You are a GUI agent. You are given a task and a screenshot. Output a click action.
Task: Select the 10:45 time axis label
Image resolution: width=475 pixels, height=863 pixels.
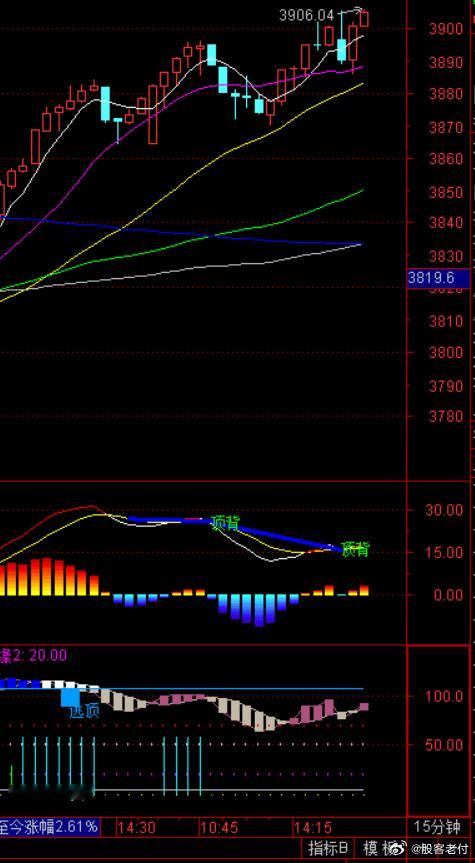219,827
